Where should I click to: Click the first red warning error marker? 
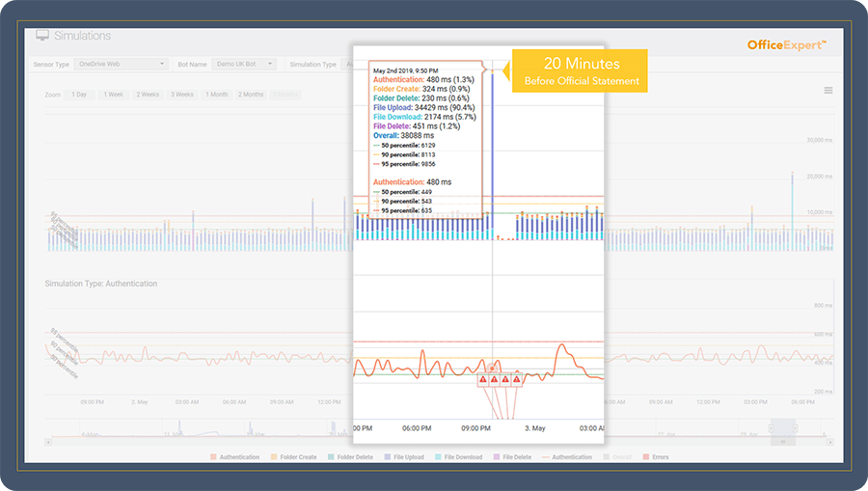[482, 380]
